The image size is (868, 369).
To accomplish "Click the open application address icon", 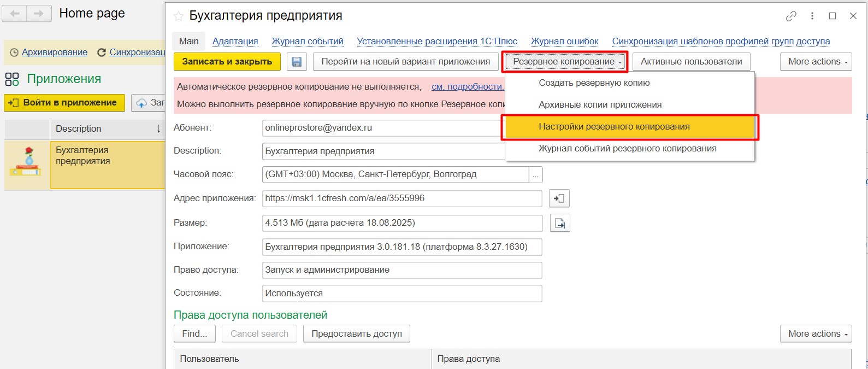I will point(559,198).
